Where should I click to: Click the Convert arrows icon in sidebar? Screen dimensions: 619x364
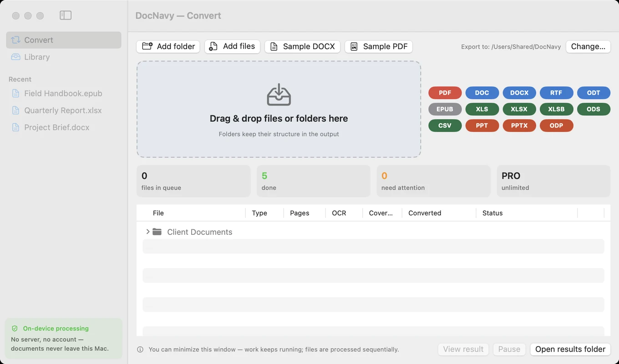16,40
